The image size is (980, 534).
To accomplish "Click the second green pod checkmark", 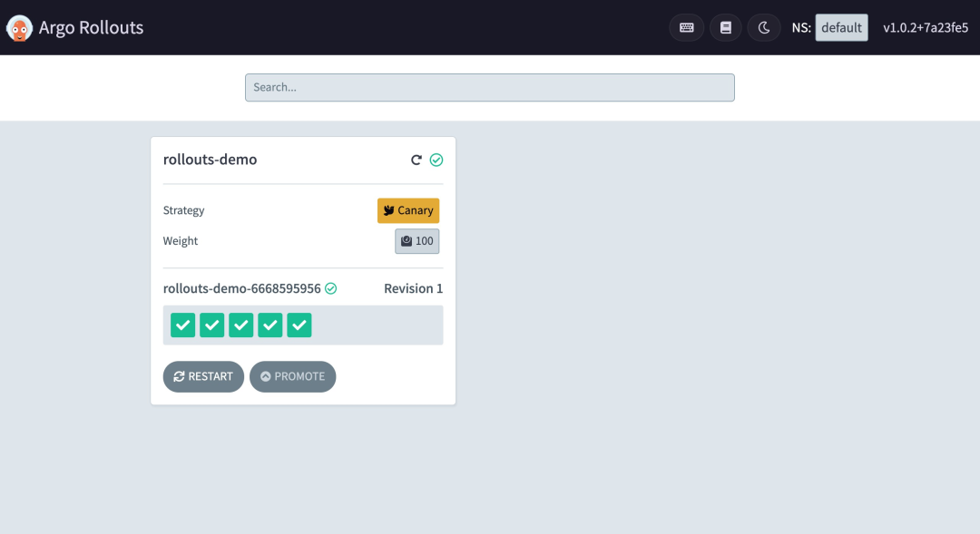I will pos(211,325).
